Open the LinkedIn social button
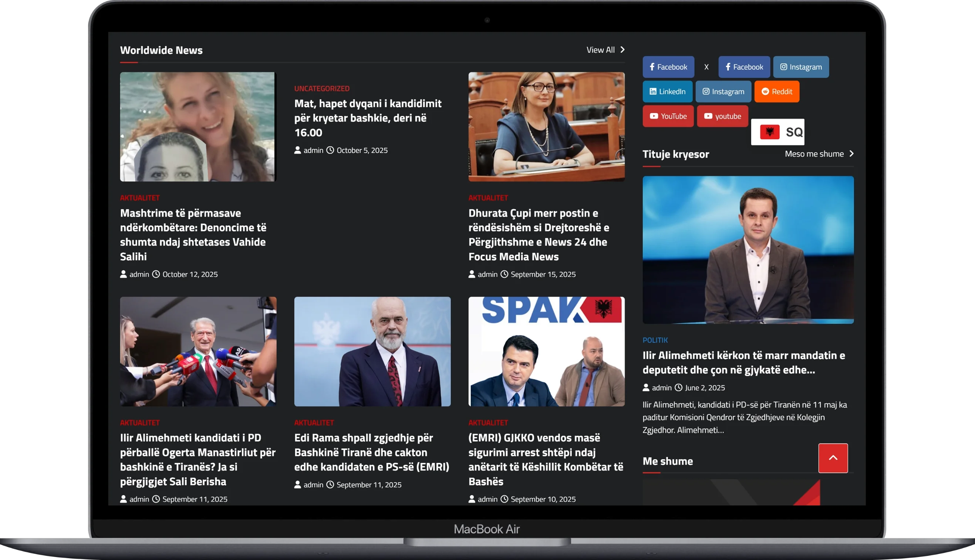Image resolution: width=975 pixels, height=560 pixels. [x=667, y=91]
